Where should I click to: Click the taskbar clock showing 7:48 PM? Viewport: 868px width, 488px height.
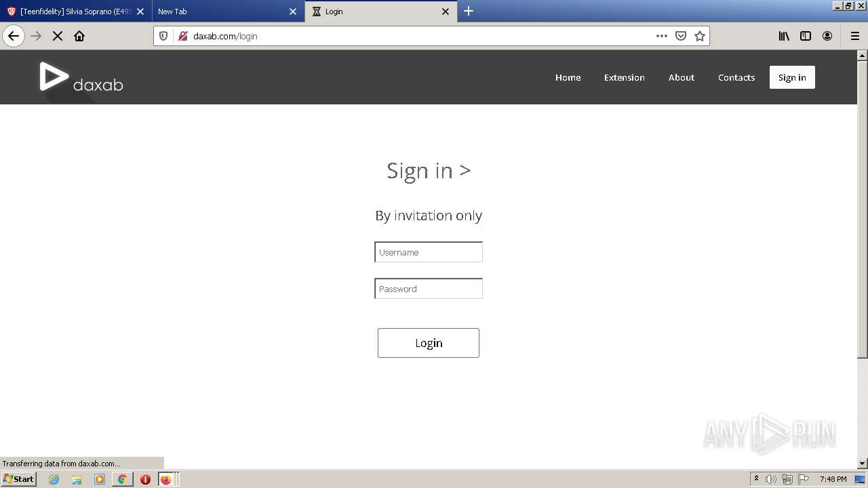[833, 479]
